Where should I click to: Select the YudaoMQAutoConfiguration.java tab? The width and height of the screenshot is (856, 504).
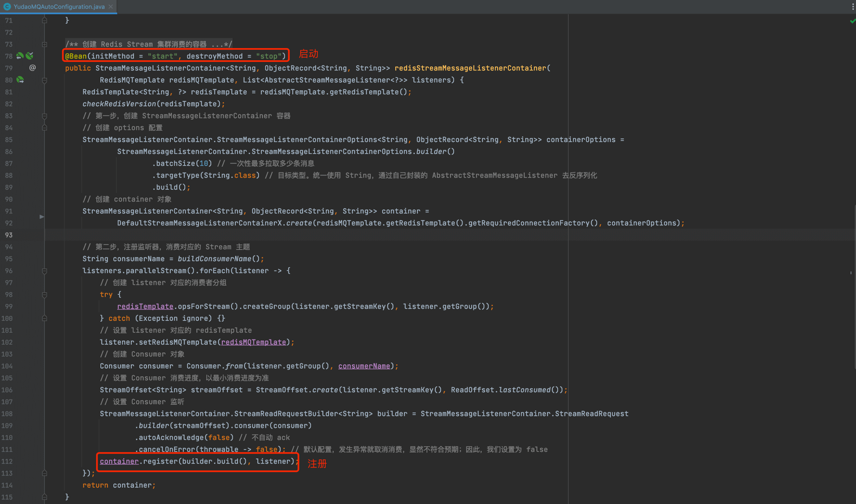59,7
